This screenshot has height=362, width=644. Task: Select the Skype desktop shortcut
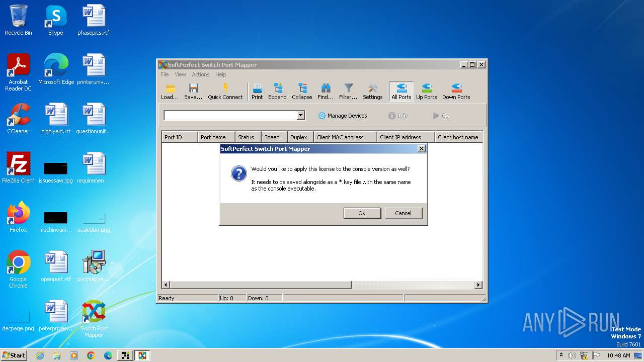(x=56, y=20)
